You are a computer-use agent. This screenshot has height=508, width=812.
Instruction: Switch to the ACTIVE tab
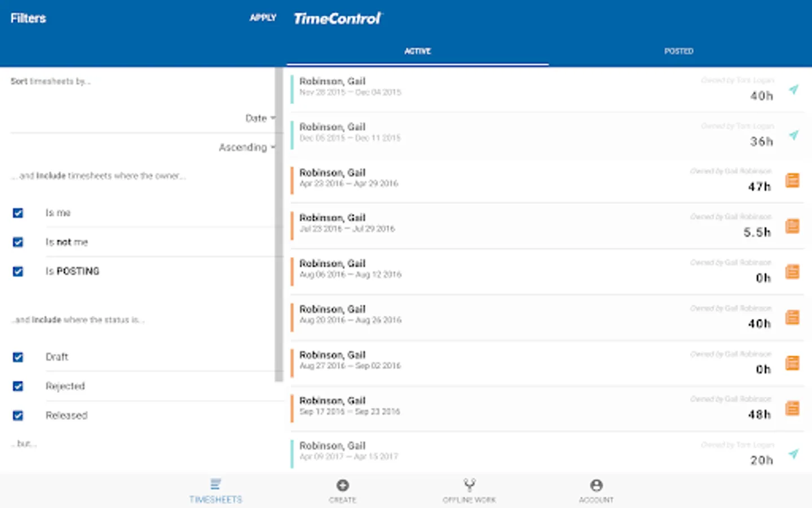417,51
